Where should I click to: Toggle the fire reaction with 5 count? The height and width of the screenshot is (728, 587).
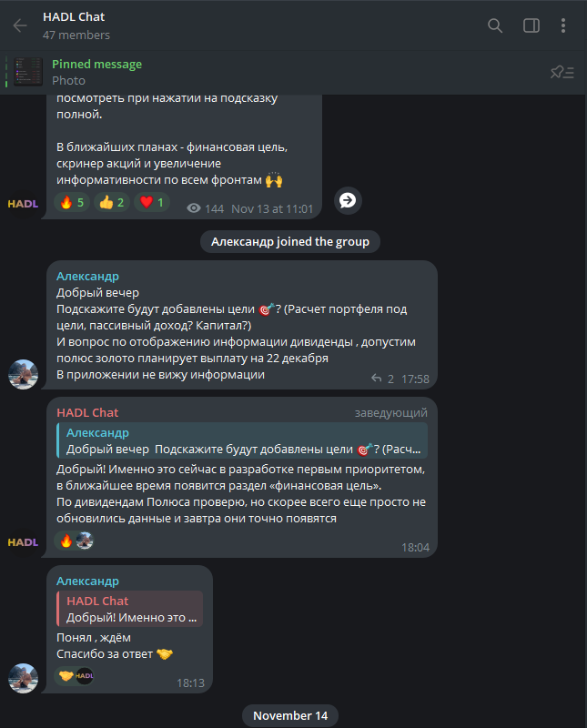pos(72,202)
